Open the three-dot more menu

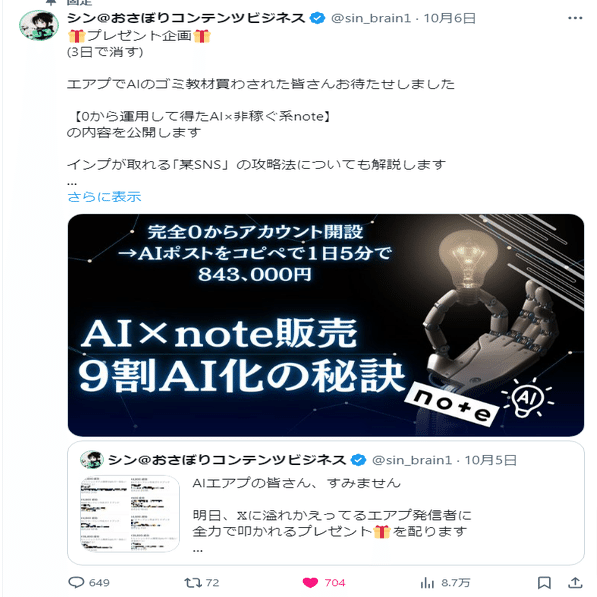tap(575, 18)
